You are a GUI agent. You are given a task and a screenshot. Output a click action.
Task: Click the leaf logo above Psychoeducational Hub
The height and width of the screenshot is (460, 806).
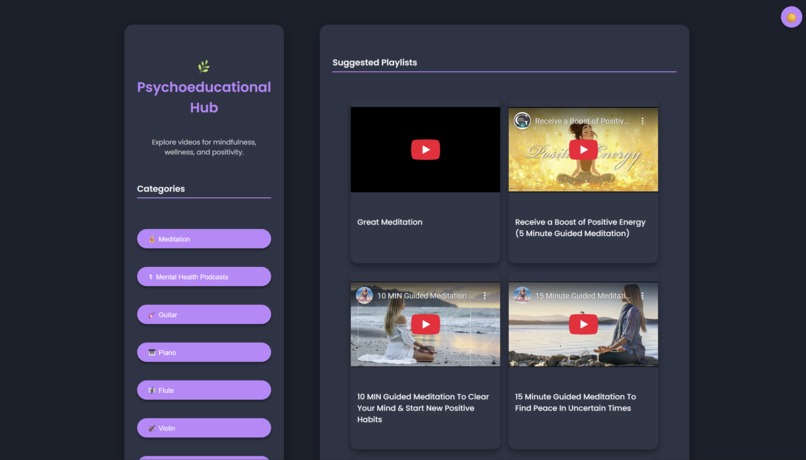204,66
